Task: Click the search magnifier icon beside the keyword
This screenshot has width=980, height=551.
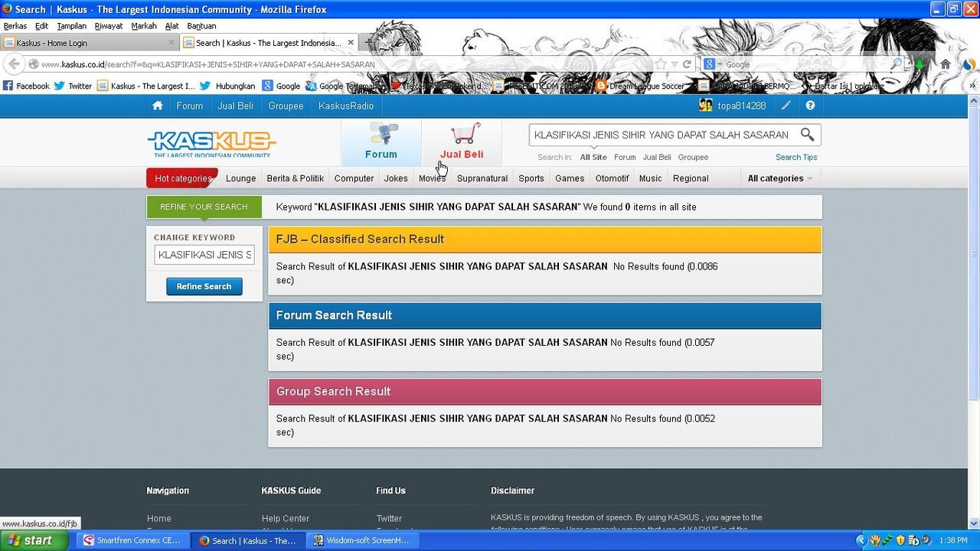Action: [807, 135]
